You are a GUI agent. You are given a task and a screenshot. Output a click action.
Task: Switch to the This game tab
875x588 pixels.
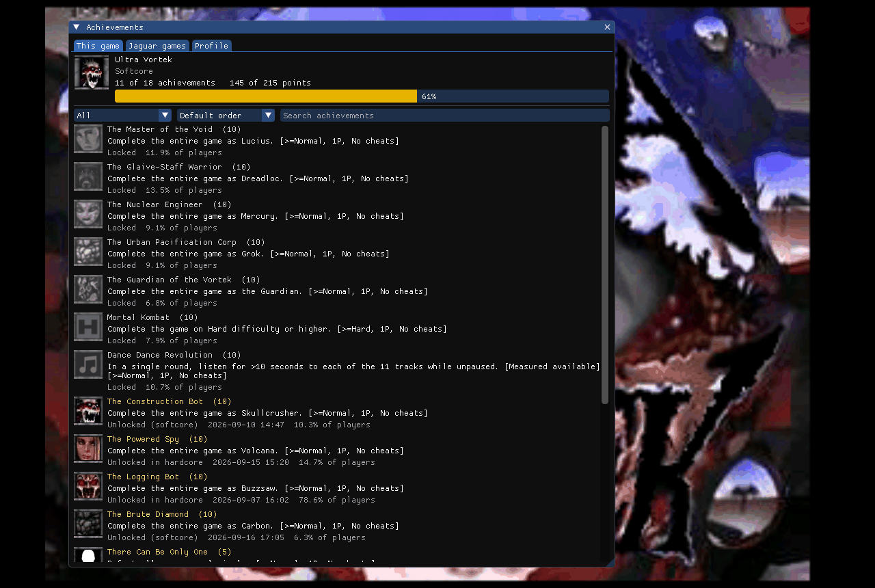(98, 46)
